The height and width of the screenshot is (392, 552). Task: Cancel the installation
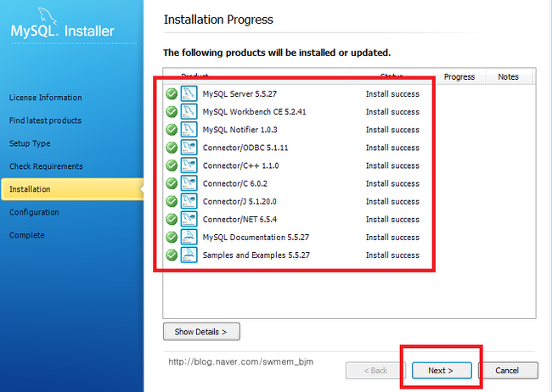[508, 371]
